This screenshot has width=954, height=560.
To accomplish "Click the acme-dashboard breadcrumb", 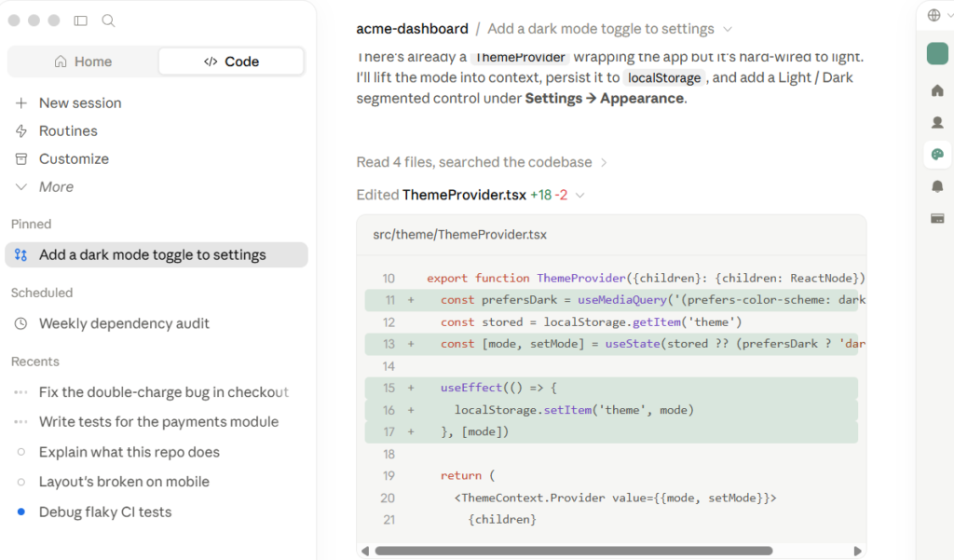I will click(x=412, y=29).
